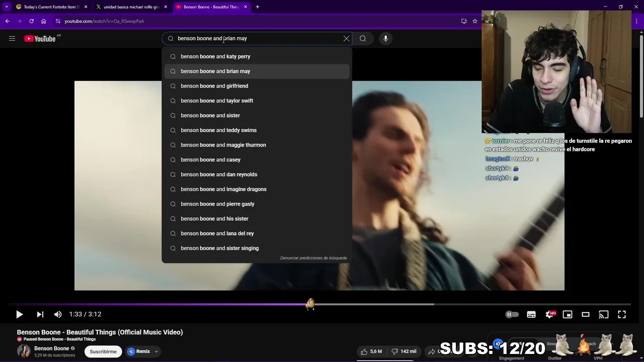Like the video (5,6 M)
644x362 pixels.
pyautogui.click(x=371, y=351)
